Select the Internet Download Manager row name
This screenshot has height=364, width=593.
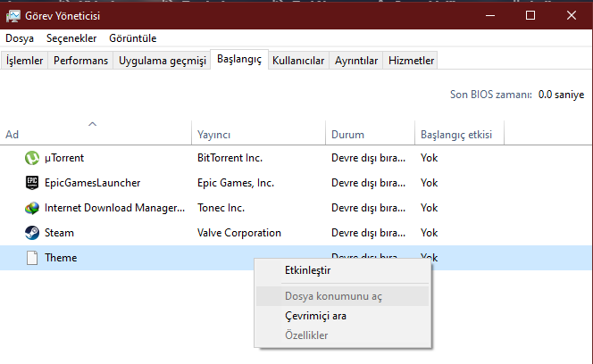tap(114, 208)
